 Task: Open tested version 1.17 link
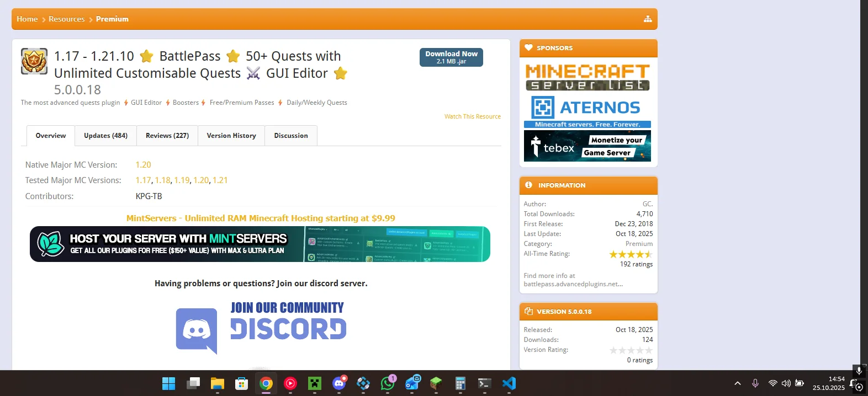click(x=143, y=180)
